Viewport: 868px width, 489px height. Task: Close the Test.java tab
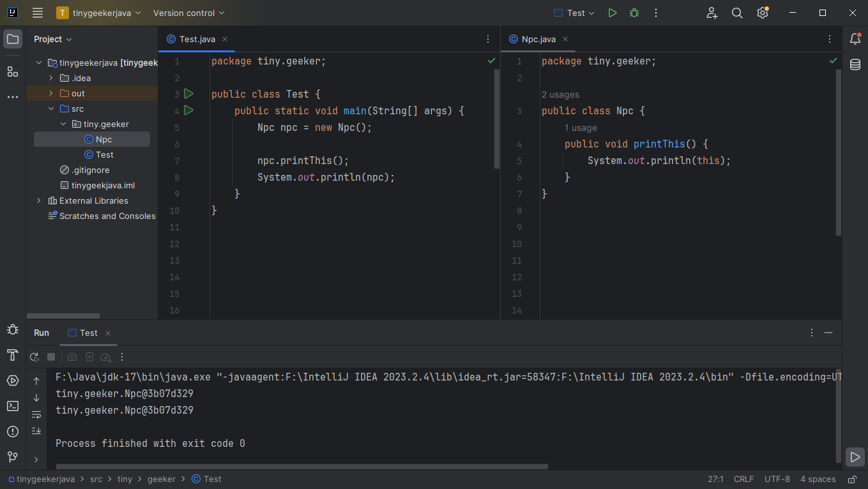pos(225,39)
